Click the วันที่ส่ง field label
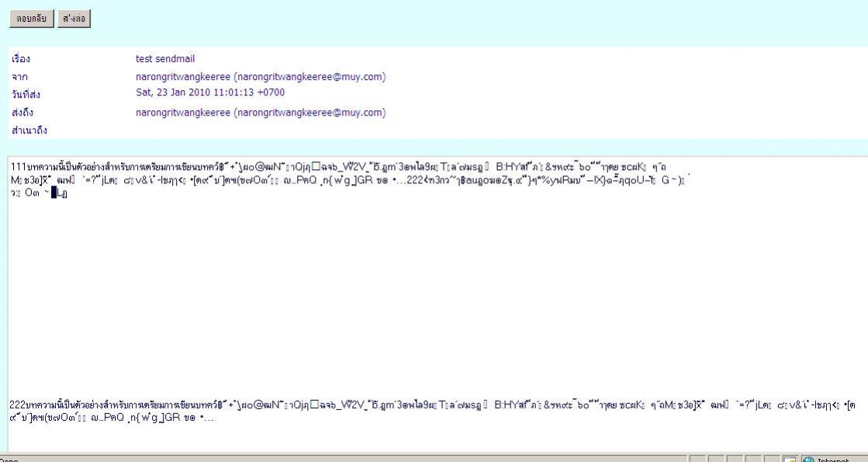868x462 pixels. click(26, 94)
